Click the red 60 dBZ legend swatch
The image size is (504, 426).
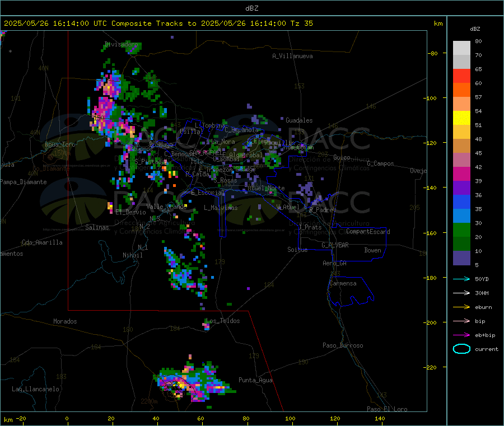[x=461, y=76]
